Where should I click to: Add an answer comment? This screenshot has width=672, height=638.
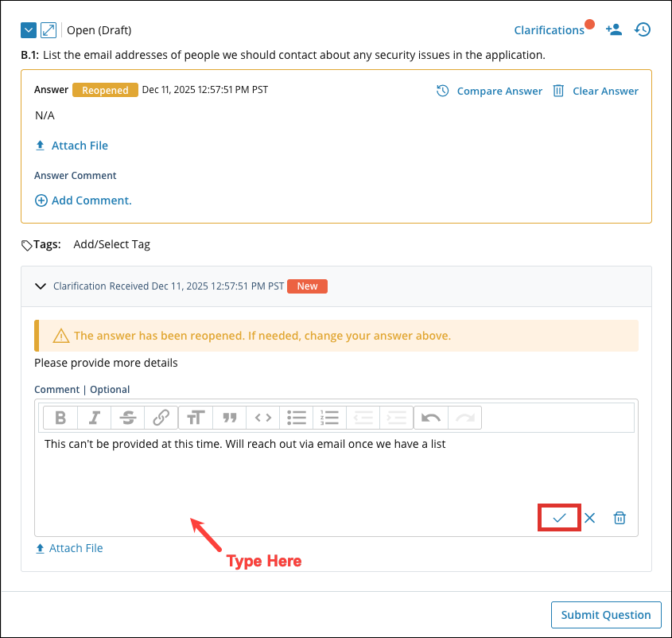(x=84, y=200)
